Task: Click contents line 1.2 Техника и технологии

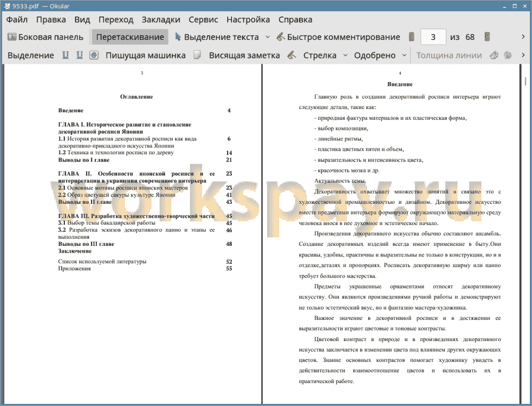Action: coord(115,153)
